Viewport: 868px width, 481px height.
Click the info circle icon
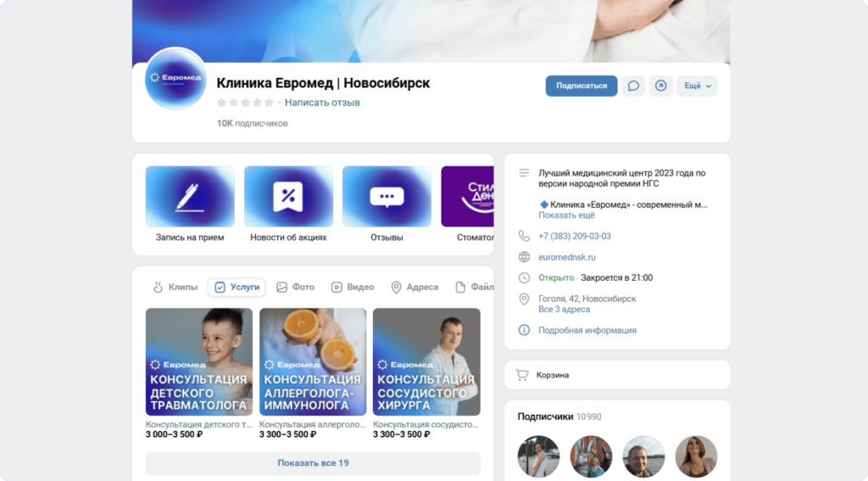pos(524,330)
